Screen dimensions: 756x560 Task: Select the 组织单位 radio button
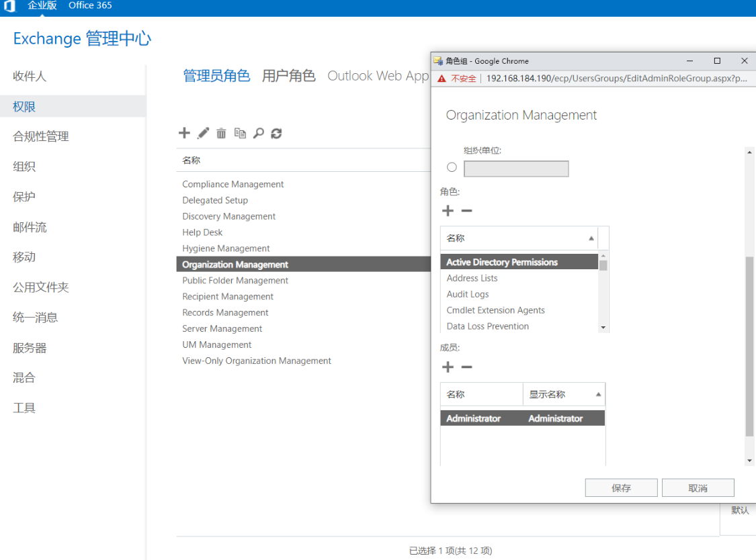(452, 167)
